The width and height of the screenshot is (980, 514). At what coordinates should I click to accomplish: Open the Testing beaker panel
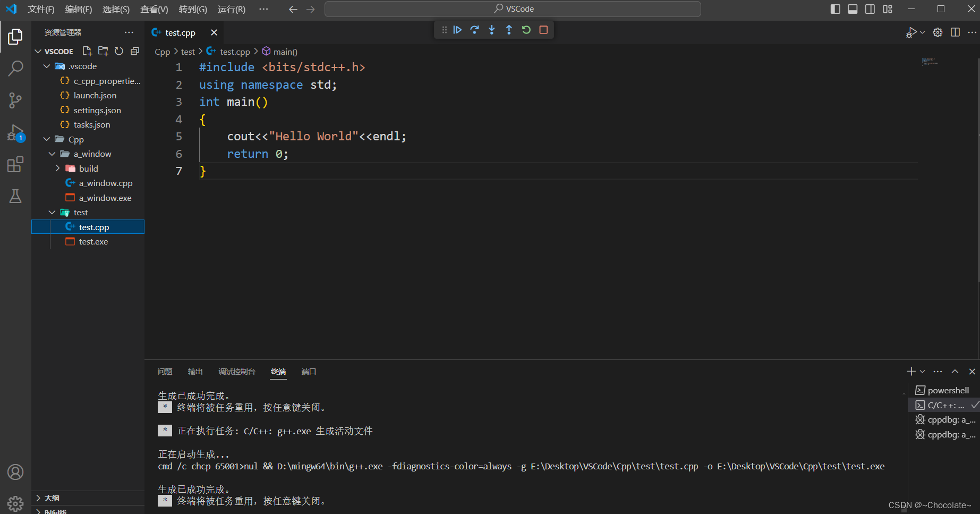(15, 196)
